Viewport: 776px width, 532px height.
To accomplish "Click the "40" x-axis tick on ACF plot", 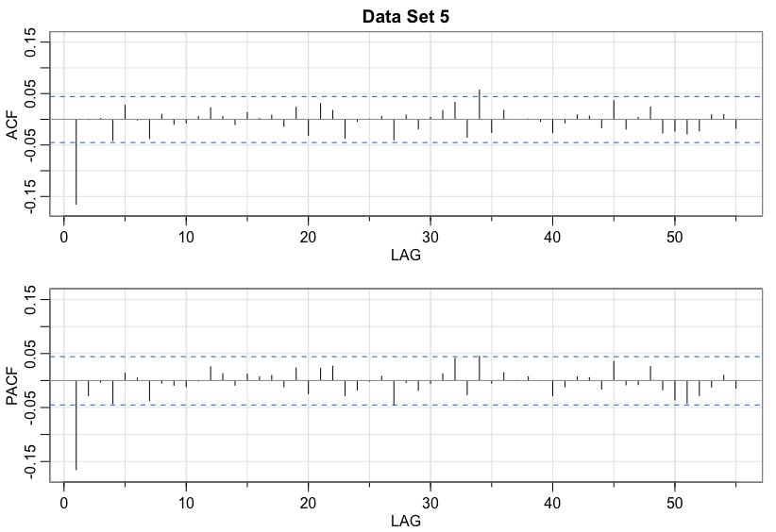I will [x=552, y=236].
